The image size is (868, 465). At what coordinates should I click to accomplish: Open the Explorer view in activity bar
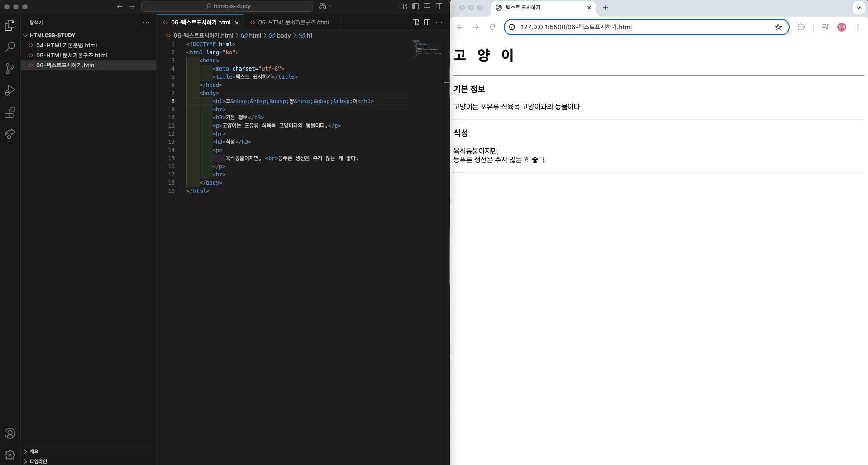[x=10, y=25]
